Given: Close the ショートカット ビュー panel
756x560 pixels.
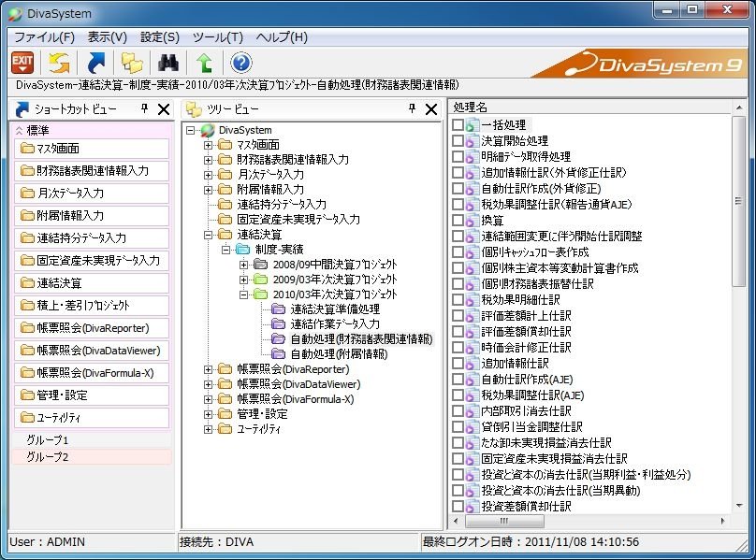Looking at the screenshot, I should [164, 109].
